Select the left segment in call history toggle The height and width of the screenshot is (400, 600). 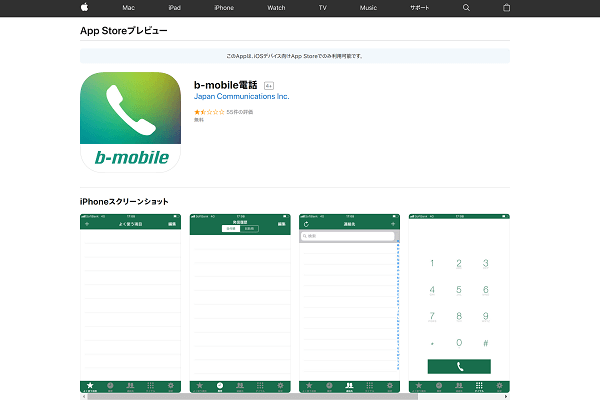coord(231,229)
